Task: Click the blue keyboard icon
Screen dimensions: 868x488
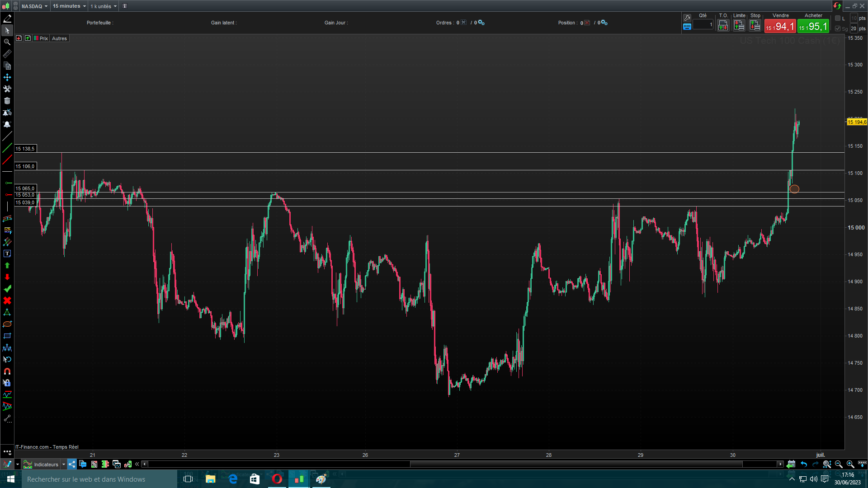Action: 687,27
